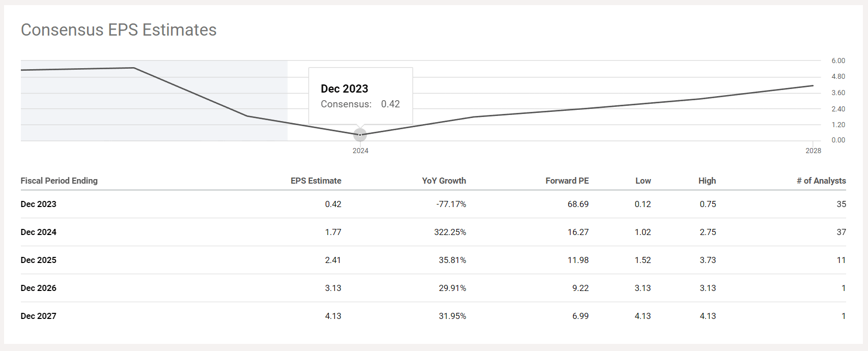Select the Dec 2027 row label
Screen dimensions: 868x351
(x=39, y=316)
